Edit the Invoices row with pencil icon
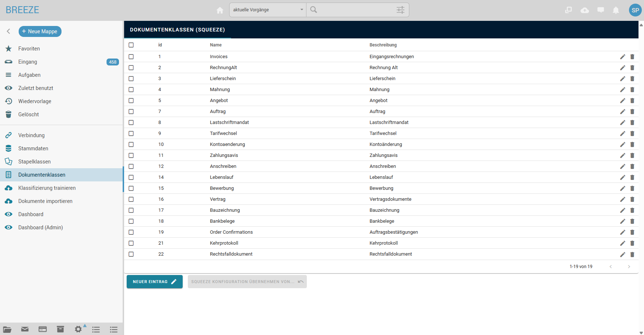The height and width of the screenshot is (335, 644). pos(622,57)
